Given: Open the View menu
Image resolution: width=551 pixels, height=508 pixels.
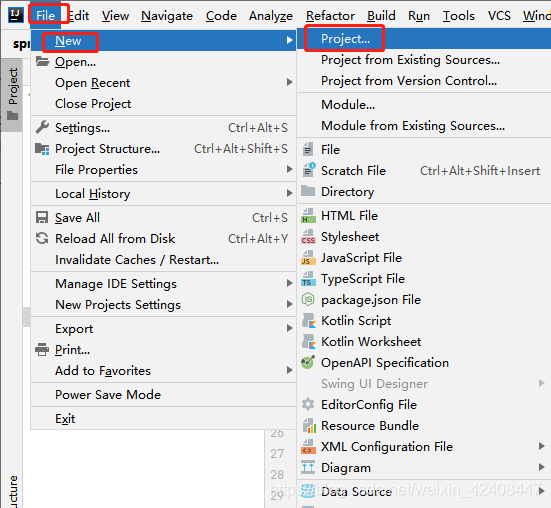Looking at the screenshot, I should pyautogui.click(x=115, y=16).
